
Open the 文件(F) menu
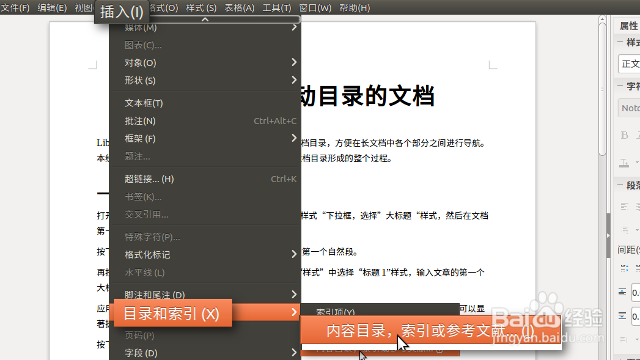(15, 8)
